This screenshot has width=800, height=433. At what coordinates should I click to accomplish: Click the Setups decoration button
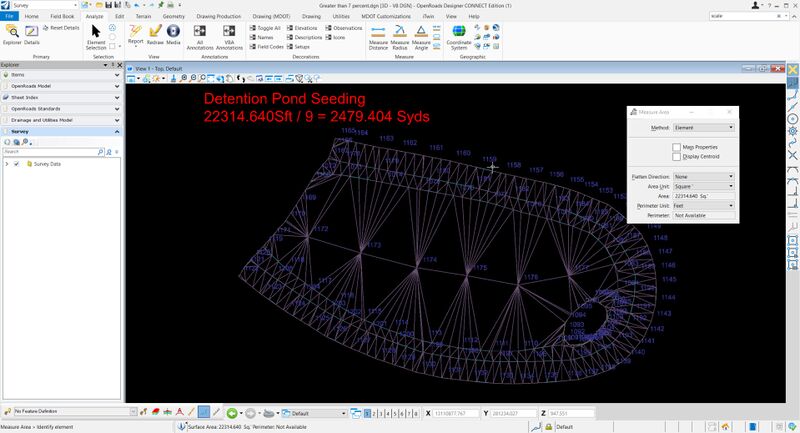click(x=298, y=46)
